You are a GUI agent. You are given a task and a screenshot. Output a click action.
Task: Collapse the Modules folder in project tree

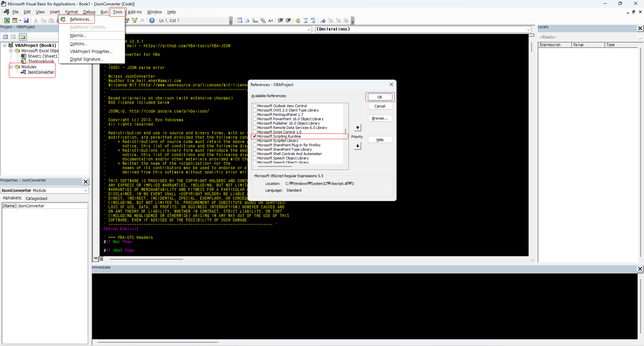coord(11,67)
